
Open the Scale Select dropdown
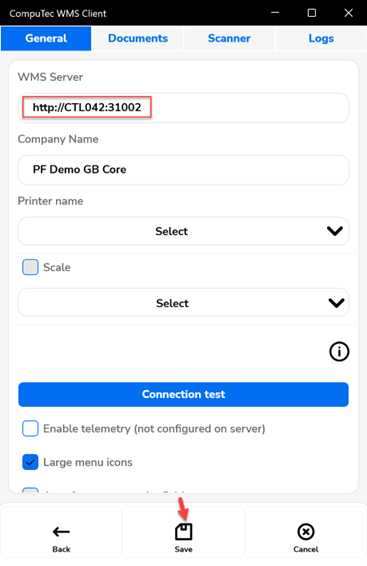pyautogui.click(x=183, y=303)
